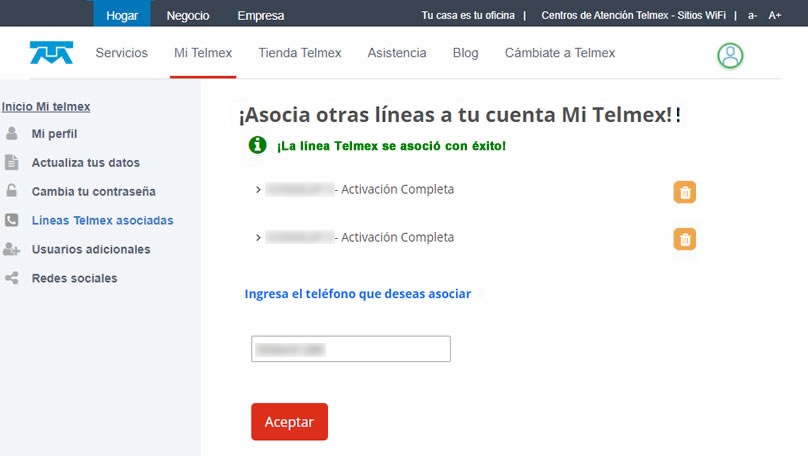The width and height of the screenshot is (808, 456).
Task: Click the Líneas Telmex asociadas phone icon
Action: 11,220
